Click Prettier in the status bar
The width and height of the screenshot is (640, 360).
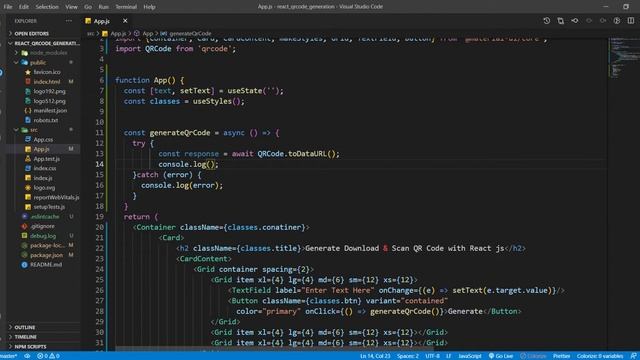pos(562,356)
